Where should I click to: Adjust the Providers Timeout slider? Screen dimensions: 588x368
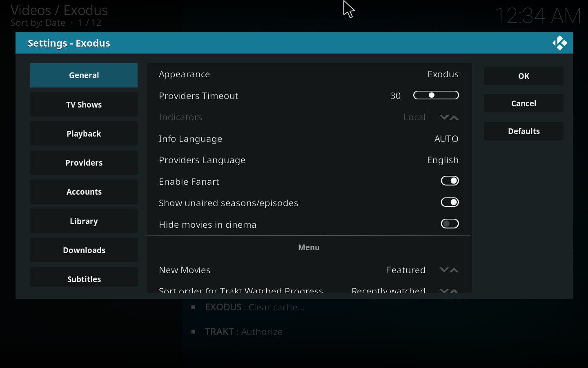click(x=436, y=95)
